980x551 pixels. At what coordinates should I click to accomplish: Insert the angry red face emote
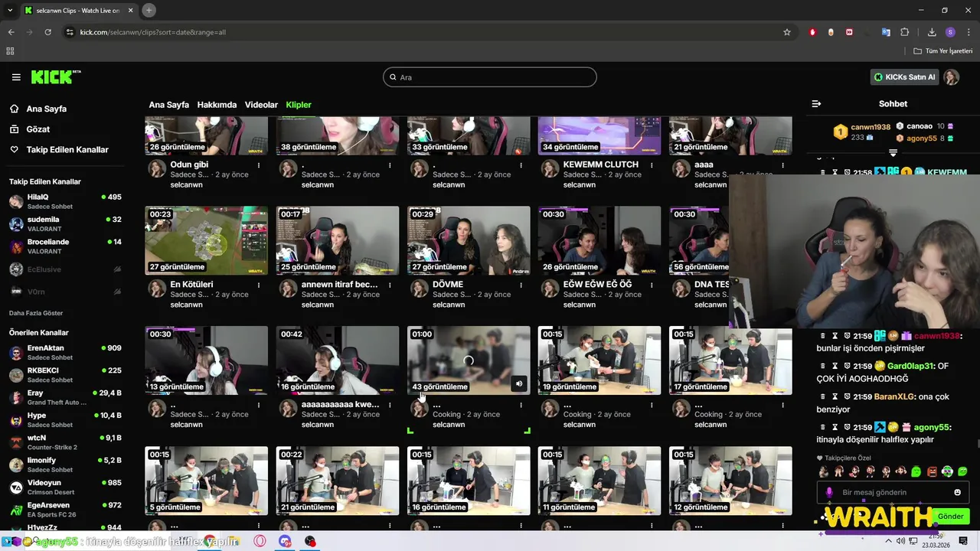pyautogui.click(x=932, y=471)
